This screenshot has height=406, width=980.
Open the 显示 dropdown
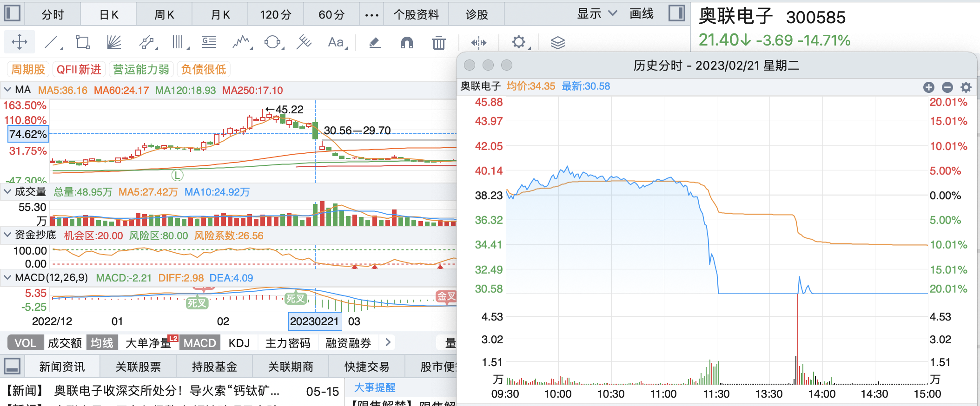[597, 14]
